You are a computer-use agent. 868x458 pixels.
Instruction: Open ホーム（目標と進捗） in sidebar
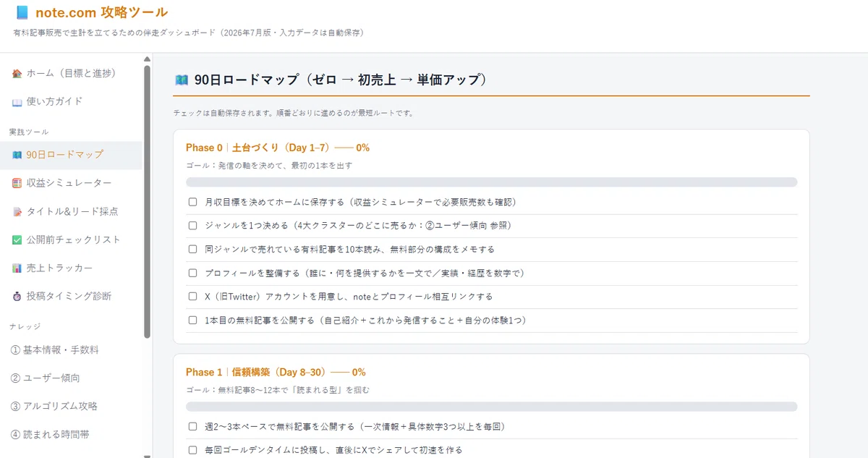[71, 74]
